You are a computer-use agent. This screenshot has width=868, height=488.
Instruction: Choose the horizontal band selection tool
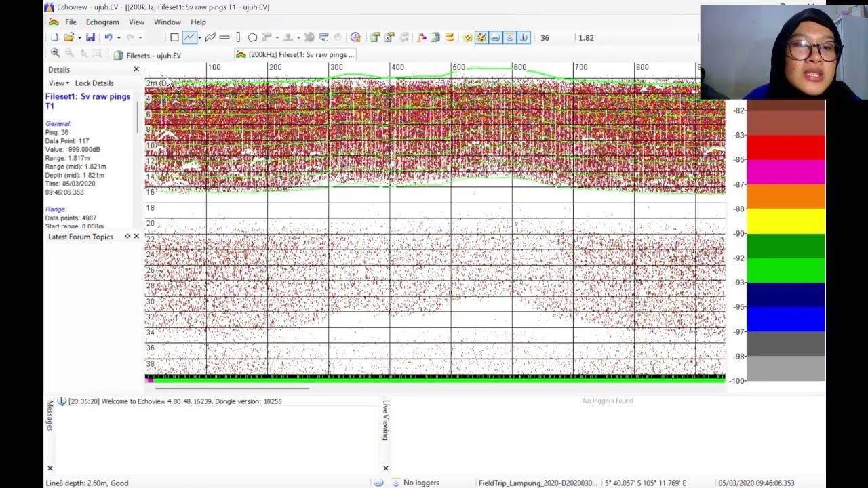click(x=224, y=37)
